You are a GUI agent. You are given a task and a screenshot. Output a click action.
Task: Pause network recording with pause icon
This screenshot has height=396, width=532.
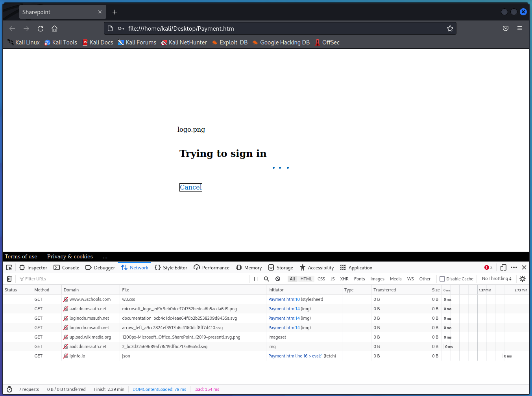tap(256, 279)
